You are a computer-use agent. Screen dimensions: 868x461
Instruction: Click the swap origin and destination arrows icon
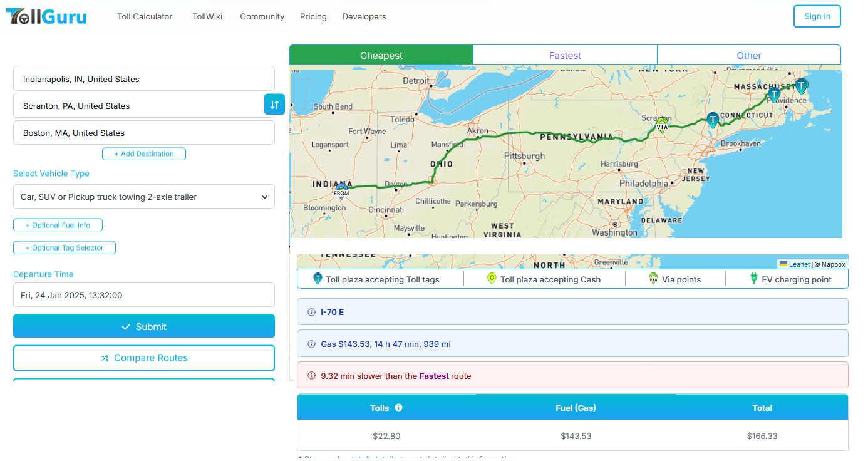pyautogui.click(x=274, y=105)
